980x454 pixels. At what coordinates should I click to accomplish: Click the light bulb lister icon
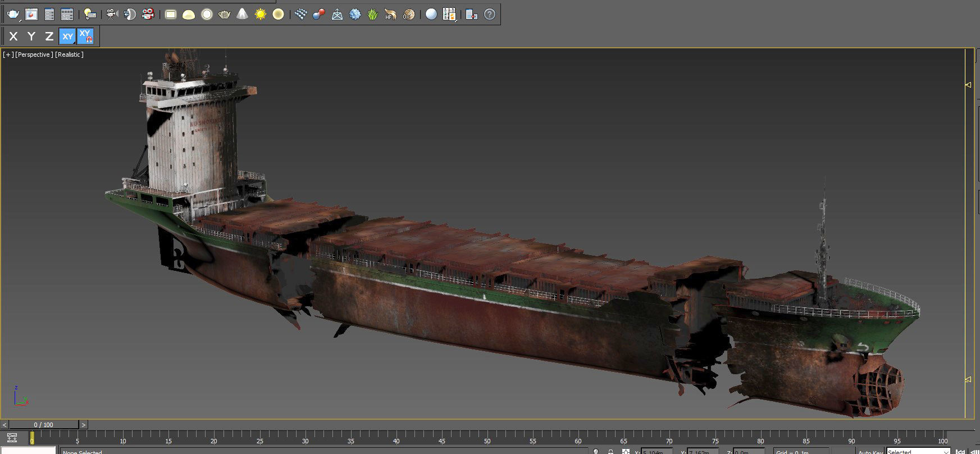coord(89,15)
